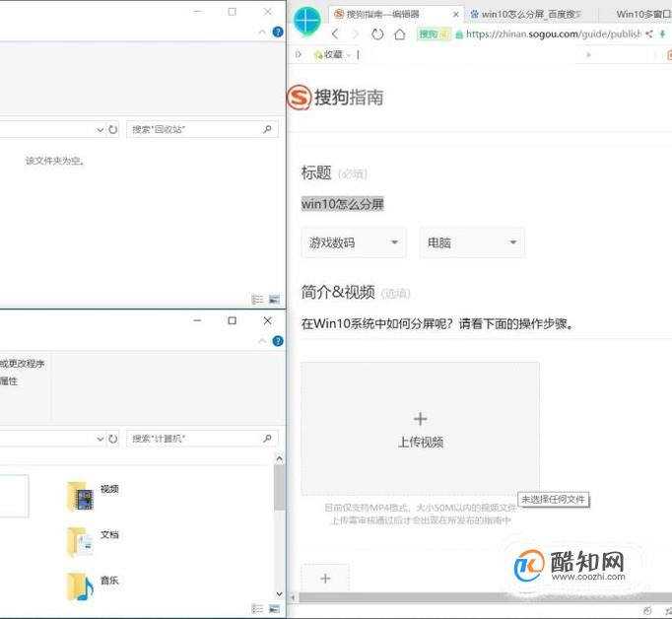The width and height of the screenshot is (672, 619).
Task: Open the 音乐 folder
Action: (93, 586)
